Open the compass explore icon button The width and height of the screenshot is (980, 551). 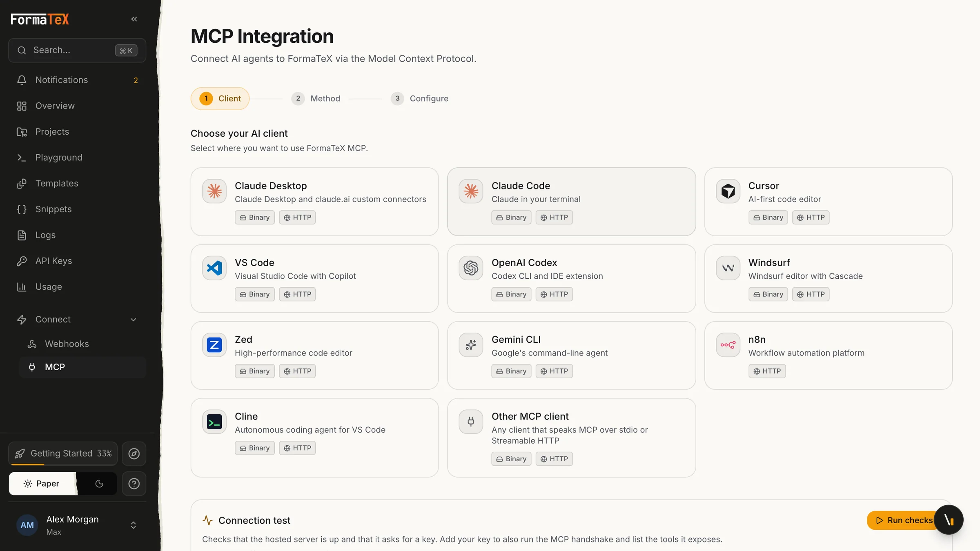[x=134, y=453]
